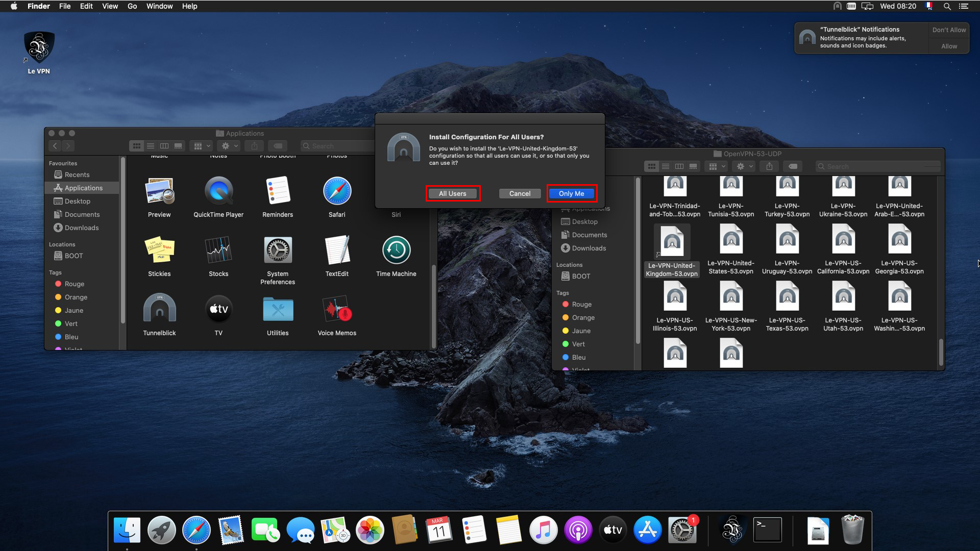Open Time Machine application icon
This screenshot has width=980, height=551.
(x=396, y=250)
